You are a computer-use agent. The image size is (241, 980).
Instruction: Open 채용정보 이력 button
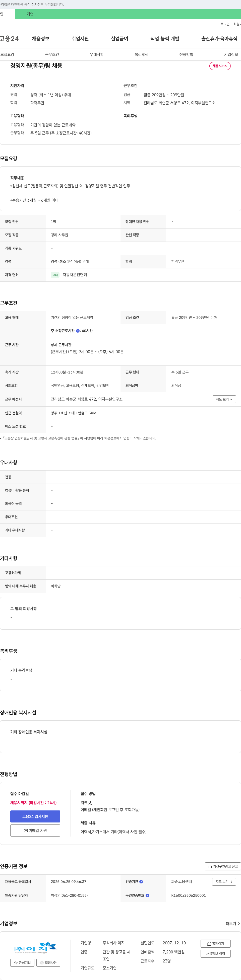tap(215, 953)
